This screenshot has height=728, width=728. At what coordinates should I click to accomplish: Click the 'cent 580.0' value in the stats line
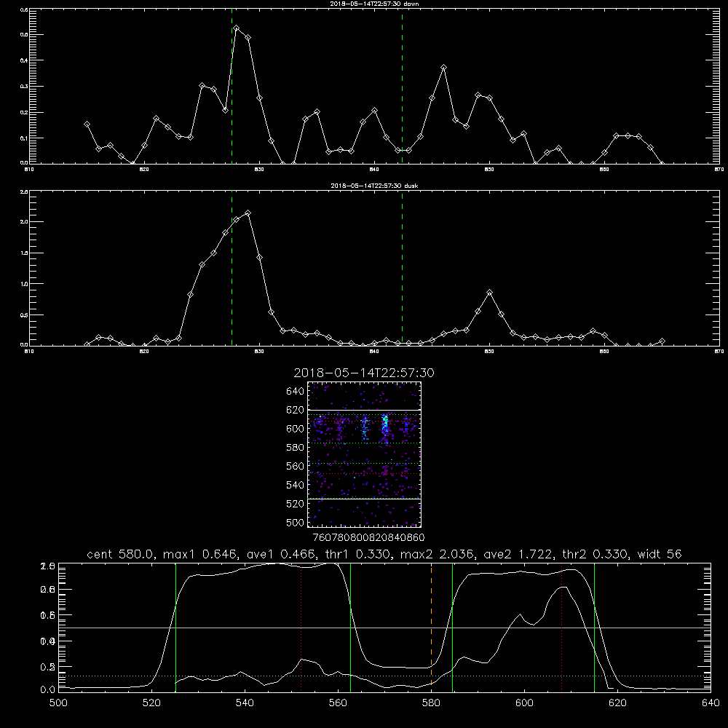[120, 554]
